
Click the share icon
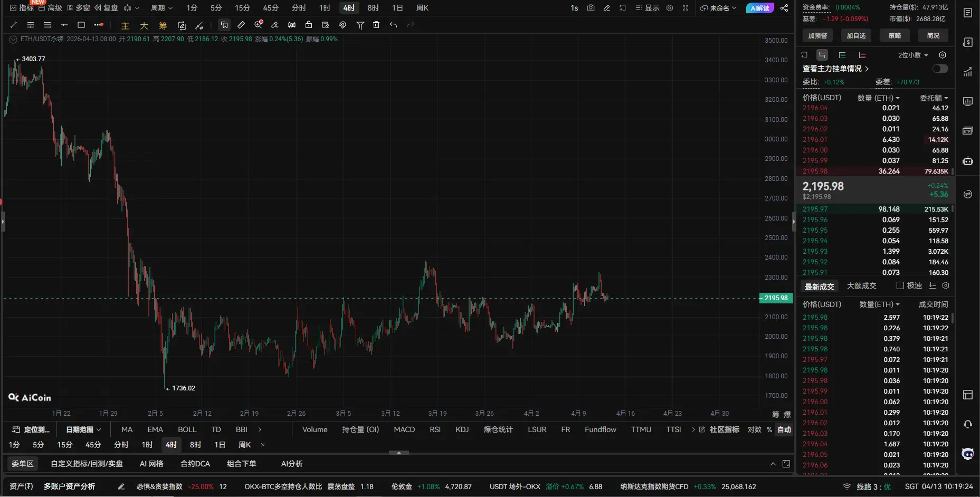[x=784, y=8]
